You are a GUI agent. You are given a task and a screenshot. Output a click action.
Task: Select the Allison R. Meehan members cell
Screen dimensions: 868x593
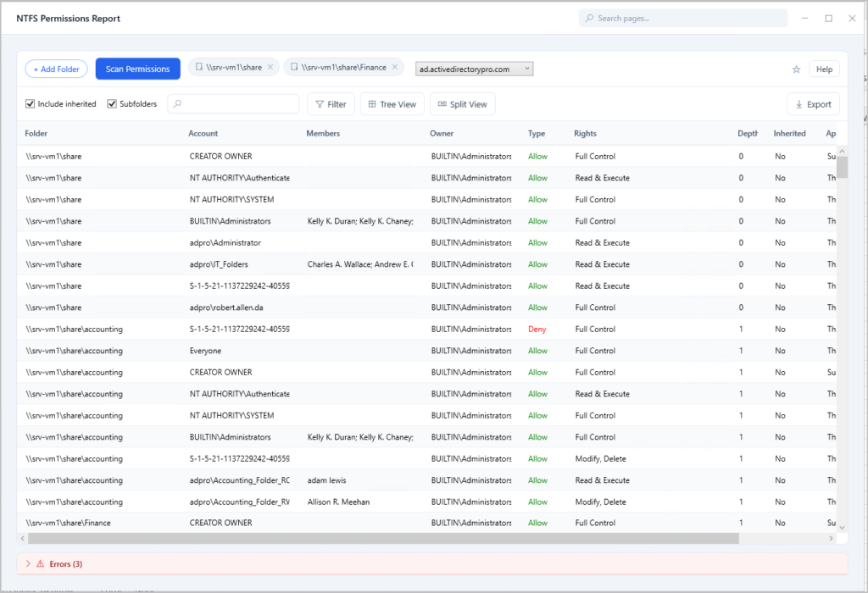click(x=338, y=502)
